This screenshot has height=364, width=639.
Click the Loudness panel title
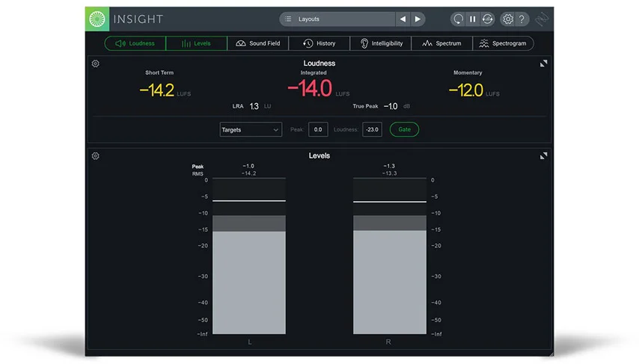coord(319,63)
